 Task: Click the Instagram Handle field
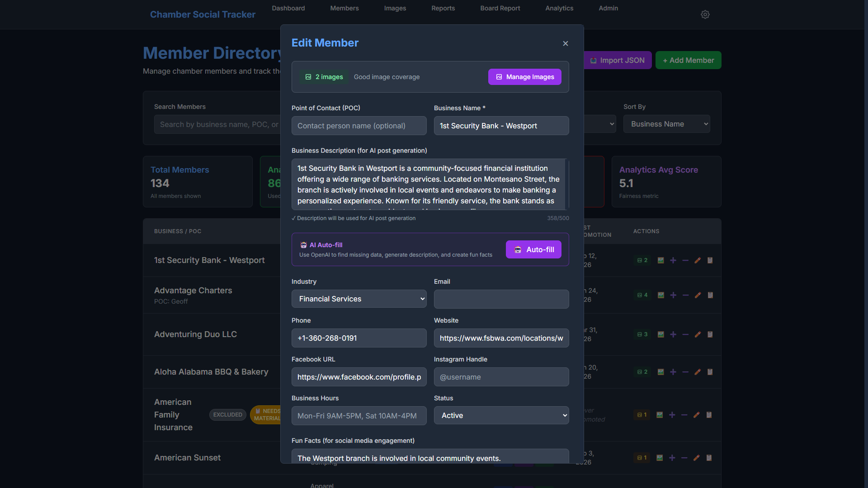coord(501,377)
